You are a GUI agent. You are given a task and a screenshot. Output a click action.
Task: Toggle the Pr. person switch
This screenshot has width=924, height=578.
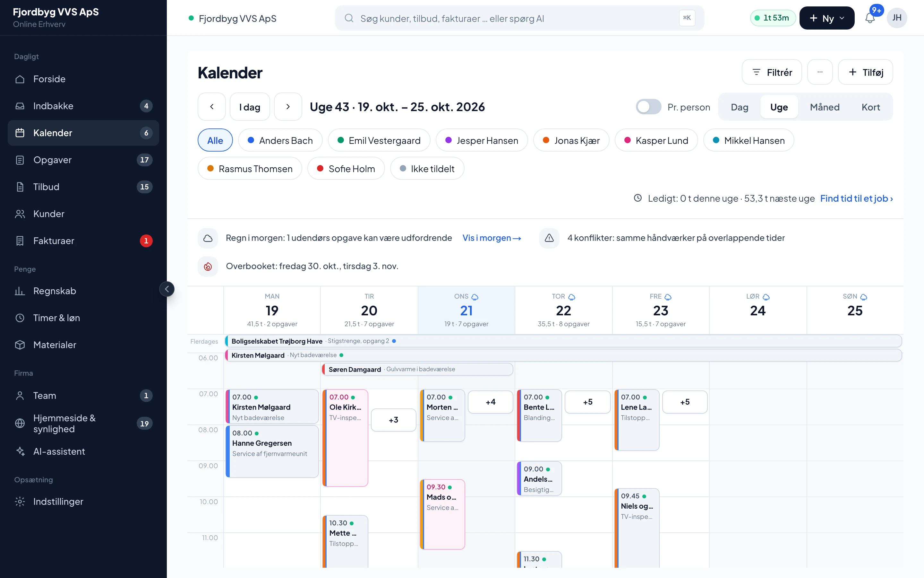[648, 107]
